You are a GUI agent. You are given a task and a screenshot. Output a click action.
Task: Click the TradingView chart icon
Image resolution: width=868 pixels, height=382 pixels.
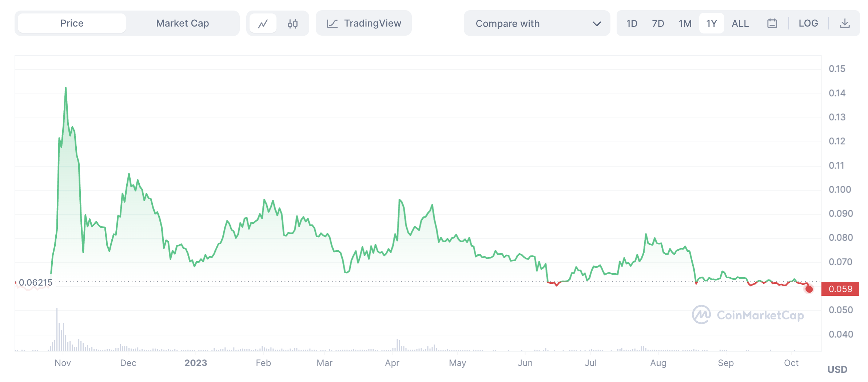[x=332, y=24]
